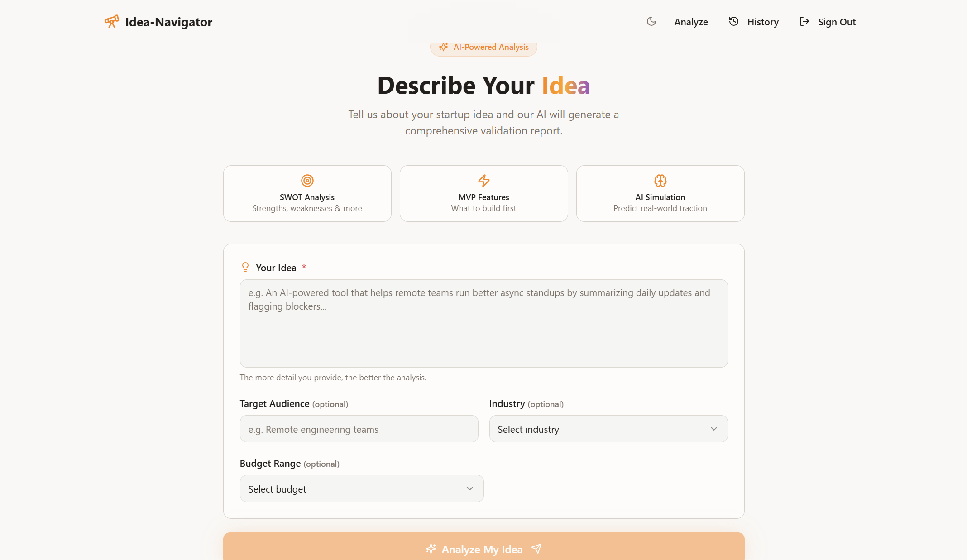Screen dimensions: 967x560
Task: Click the MVP Features lightning icon
Action: (483, 181)
